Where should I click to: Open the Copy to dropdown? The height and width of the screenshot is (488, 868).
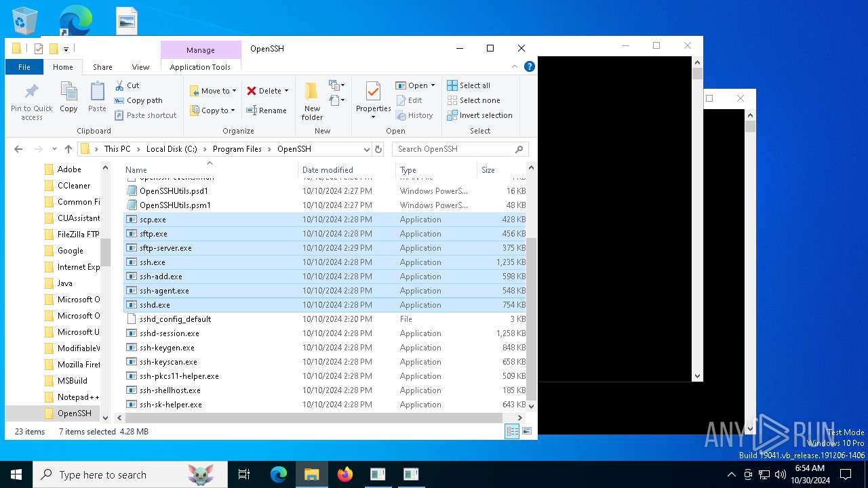[212, 110]
